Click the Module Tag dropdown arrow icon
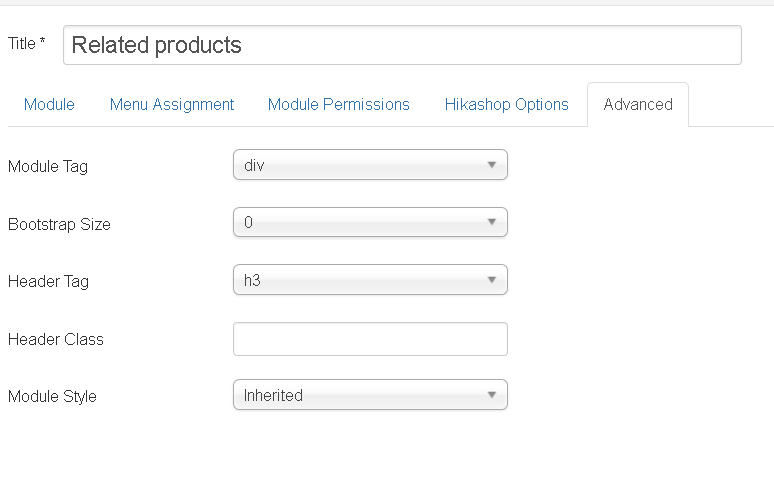This screenshot has height=492, width=774. [x=492, y=165]
